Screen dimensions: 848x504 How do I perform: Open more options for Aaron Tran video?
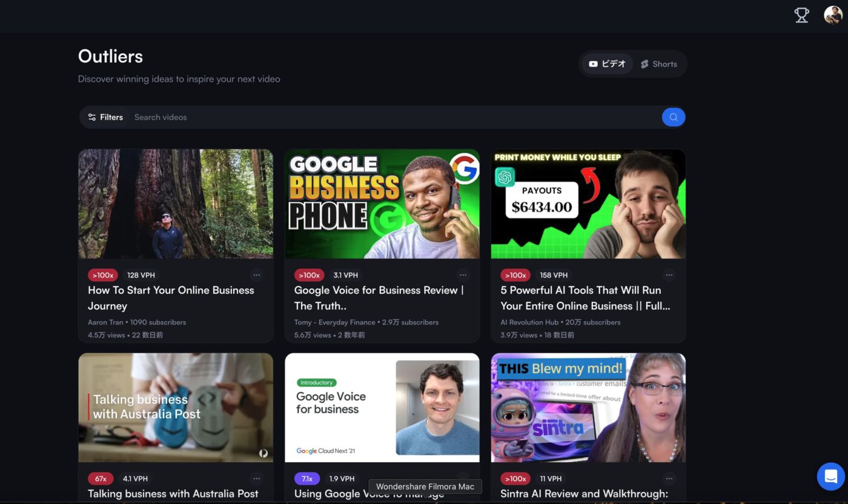(257, 275)
